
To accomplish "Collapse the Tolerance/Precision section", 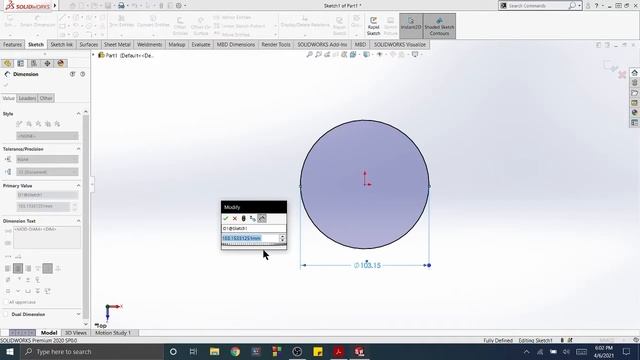I will (x=78, y=149).
